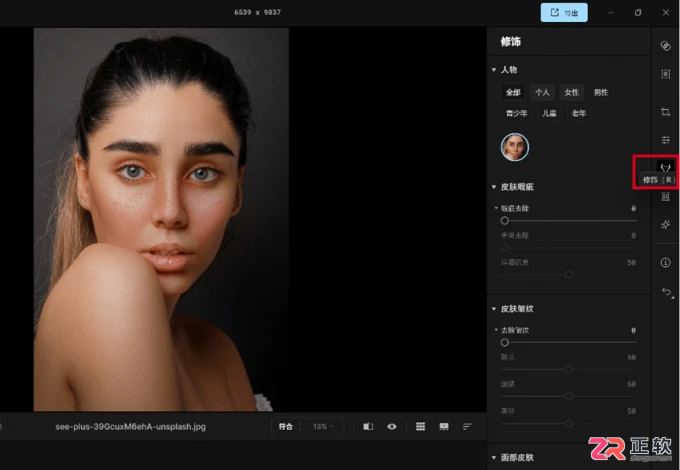Click the 修饰 panel title
The image size is (680, 470).
point(510,42)
